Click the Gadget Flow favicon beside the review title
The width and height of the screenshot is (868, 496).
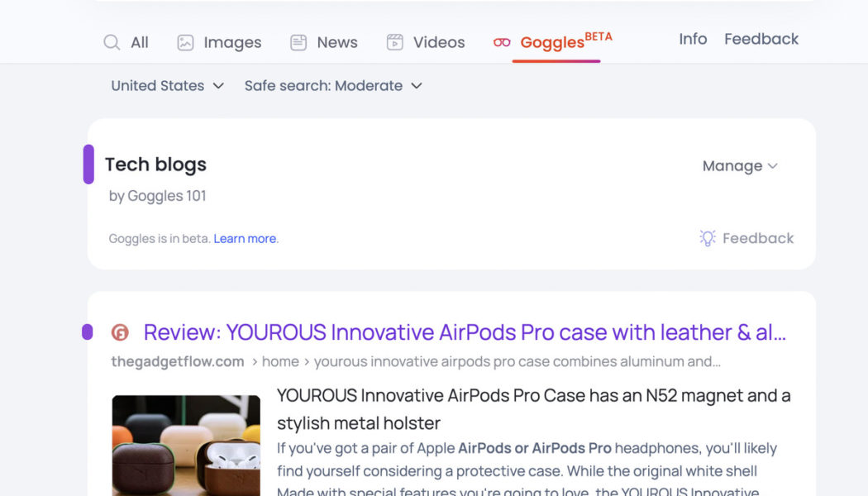(x=119, y=332)
